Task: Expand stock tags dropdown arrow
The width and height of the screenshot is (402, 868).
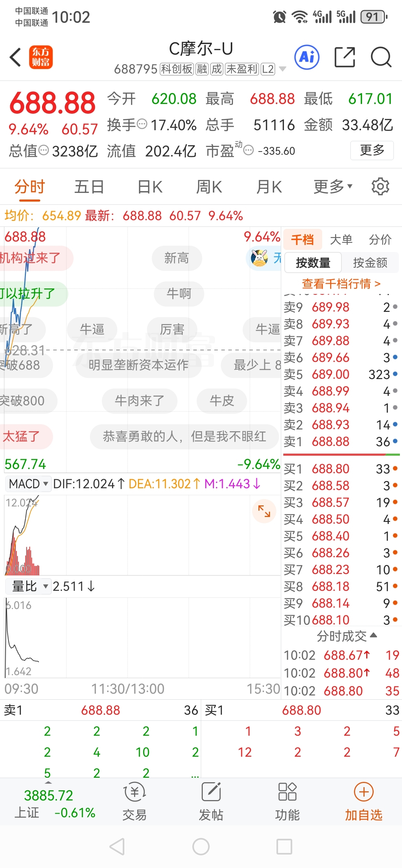Action: pyautogui.click(x=282, y=69)
